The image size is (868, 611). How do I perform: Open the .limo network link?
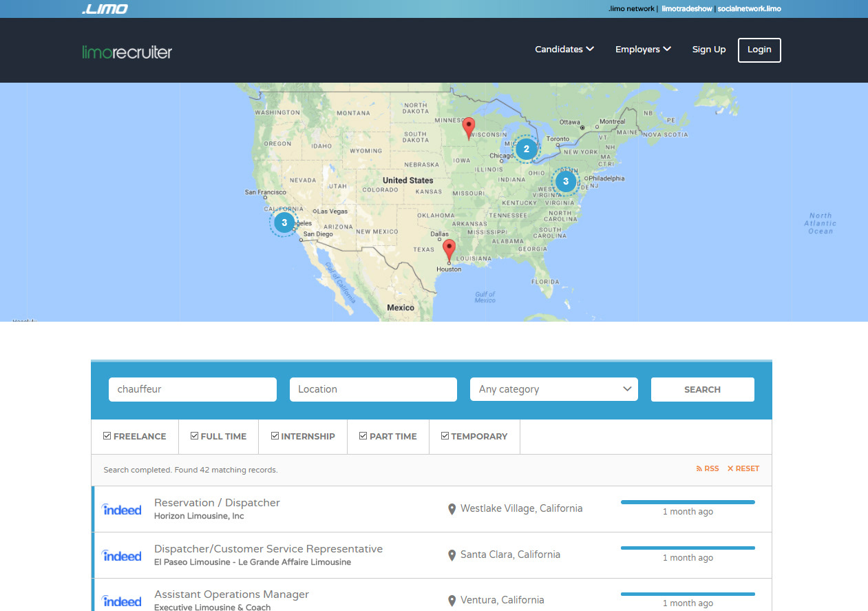point(632,9)
